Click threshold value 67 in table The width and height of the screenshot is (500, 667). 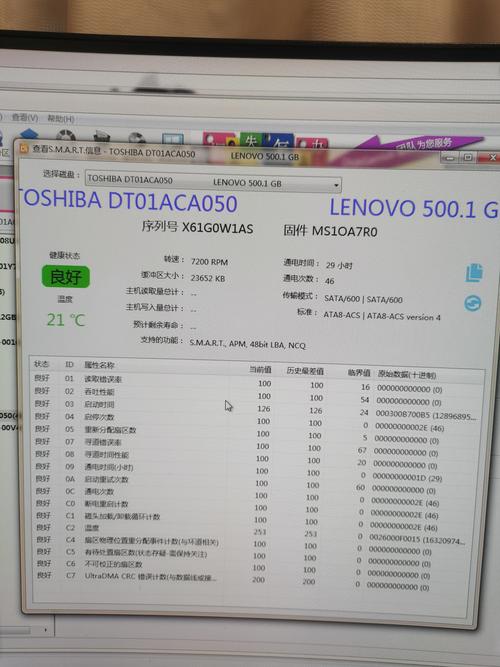pyautogui.click(x=362, y=450)
